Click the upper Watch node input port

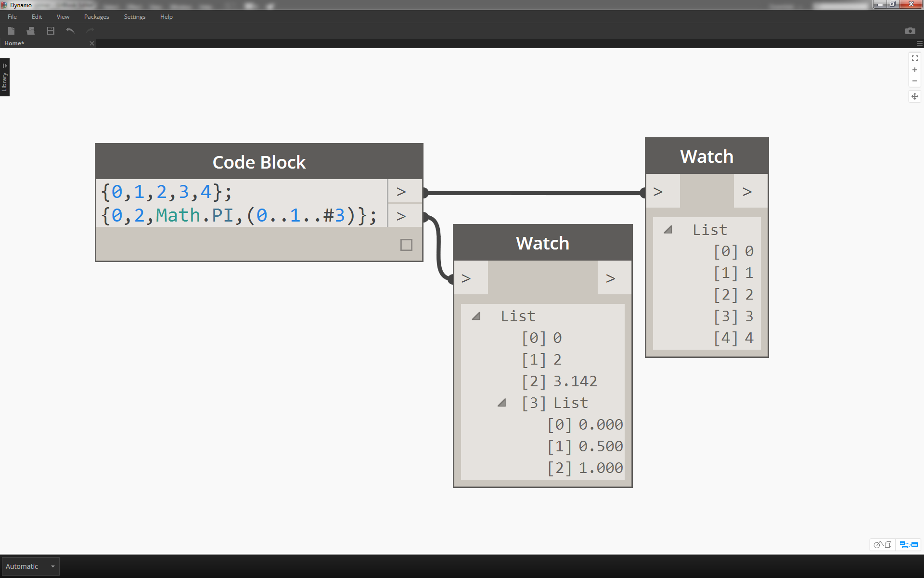663,192
